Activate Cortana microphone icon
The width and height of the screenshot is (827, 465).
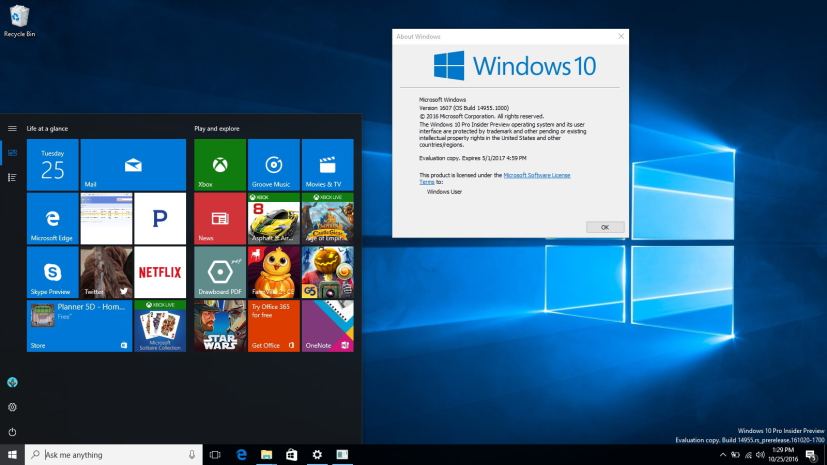click(x=191, y=454)
